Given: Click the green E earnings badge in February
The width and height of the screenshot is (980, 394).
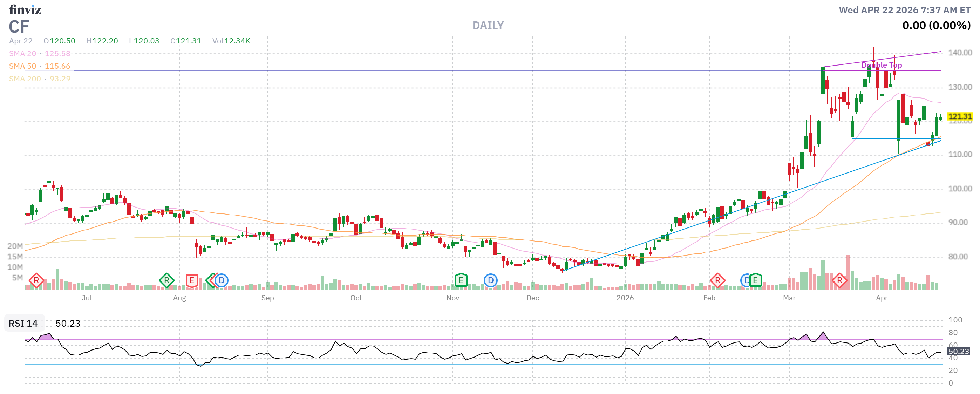Looking at the screenshot, I should (756, 280).
